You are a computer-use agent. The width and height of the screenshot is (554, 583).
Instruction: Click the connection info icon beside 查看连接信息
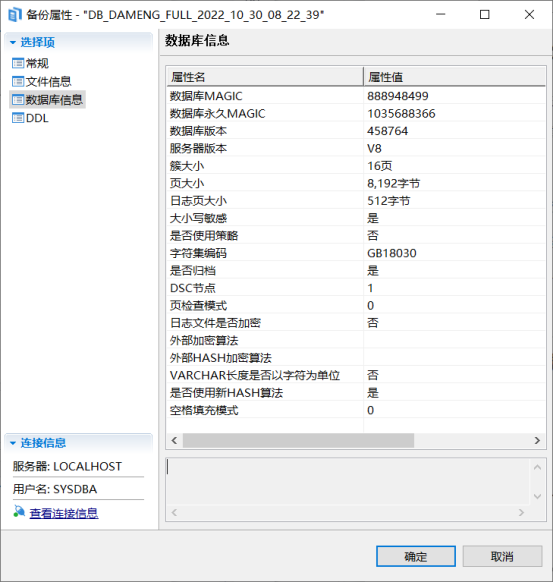[19, 512]
